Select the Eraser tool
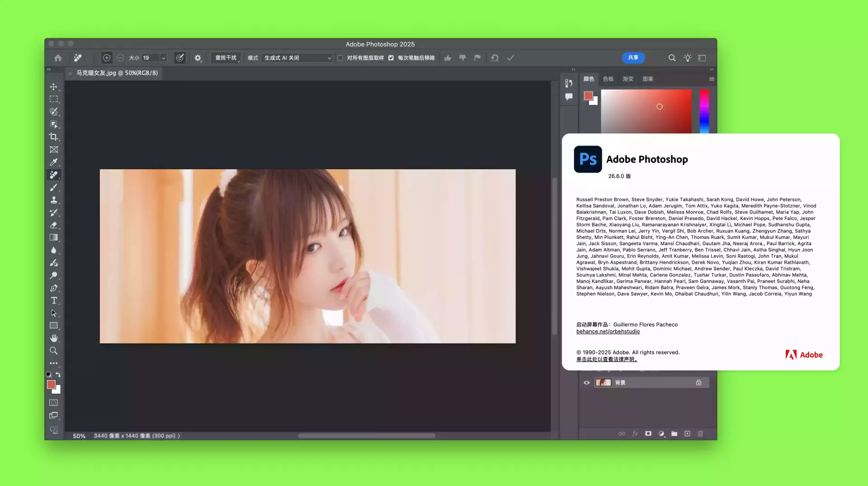Viewport: 868px width, 486px height. pos(54,225)
